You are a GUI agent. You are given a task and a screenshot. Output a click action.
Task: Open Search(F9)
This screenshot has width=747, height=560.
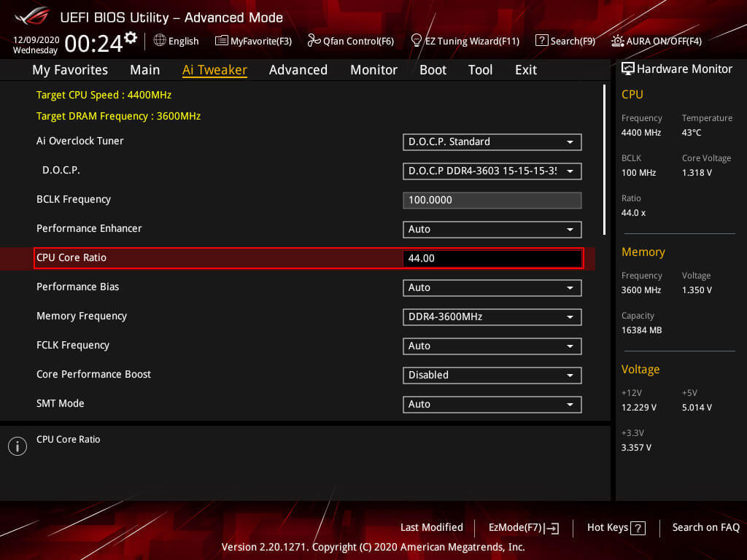click(565, 41)
